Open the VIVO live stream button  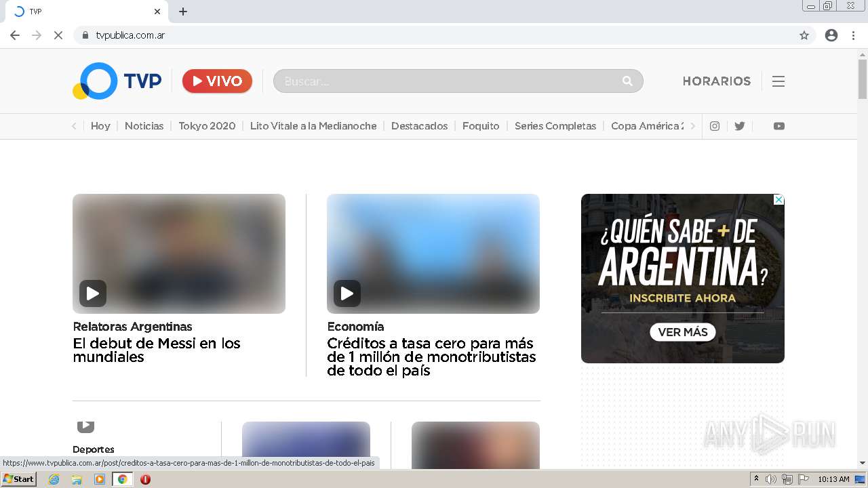coord(217,81)
